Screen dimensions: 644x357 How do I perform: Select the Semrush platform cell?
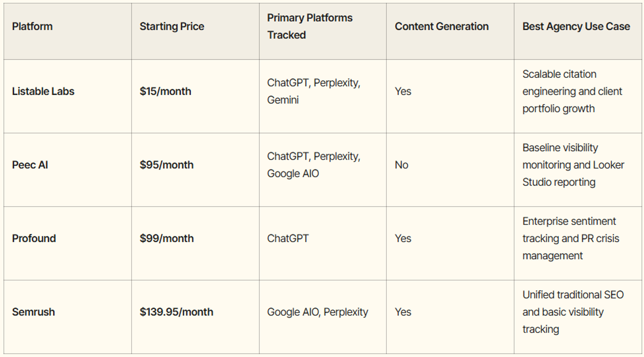pos(33,312)
